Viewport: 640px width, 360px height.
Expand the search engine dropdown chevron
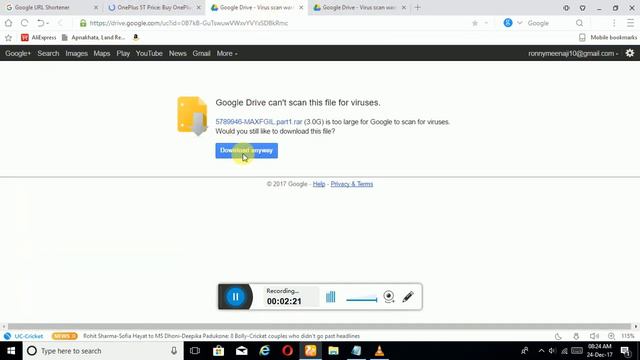(519, 23)
